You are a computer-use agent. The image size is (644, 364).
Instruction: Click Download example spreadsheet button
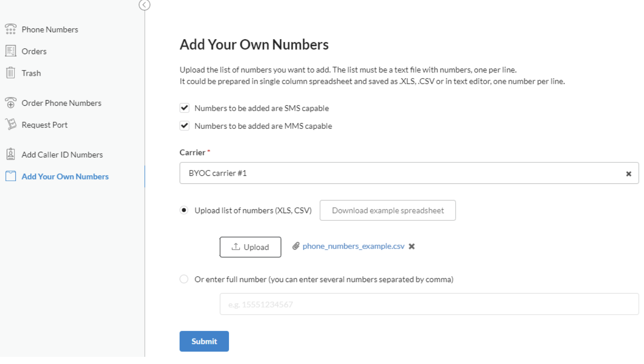[388, 210]
